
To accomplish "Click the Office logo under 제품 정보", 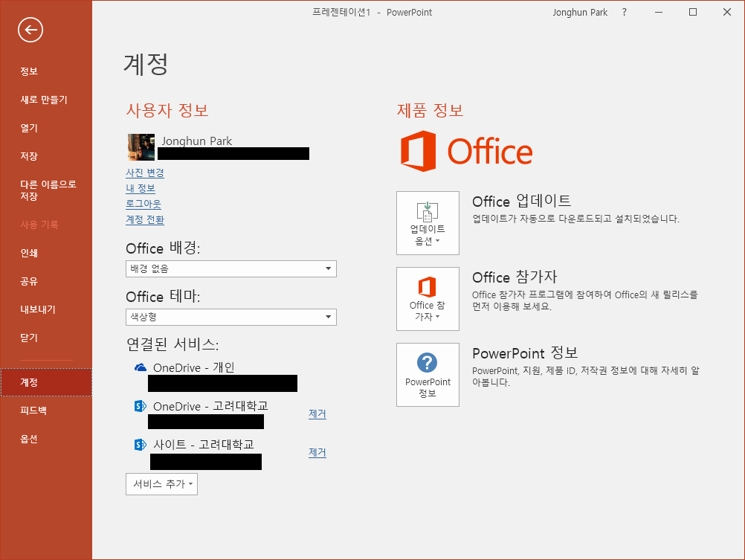I will click(x=467, y=151).
